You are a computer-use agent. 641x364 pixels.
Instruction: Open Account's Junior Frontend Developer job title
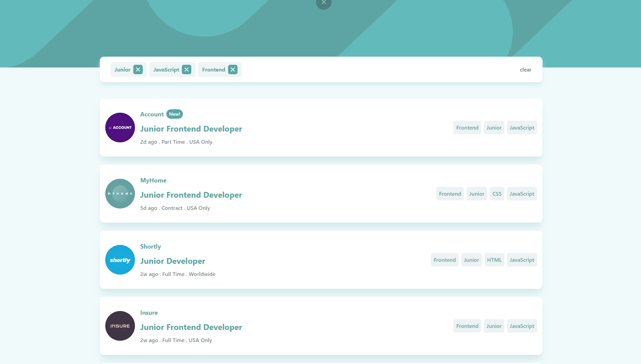191,129
